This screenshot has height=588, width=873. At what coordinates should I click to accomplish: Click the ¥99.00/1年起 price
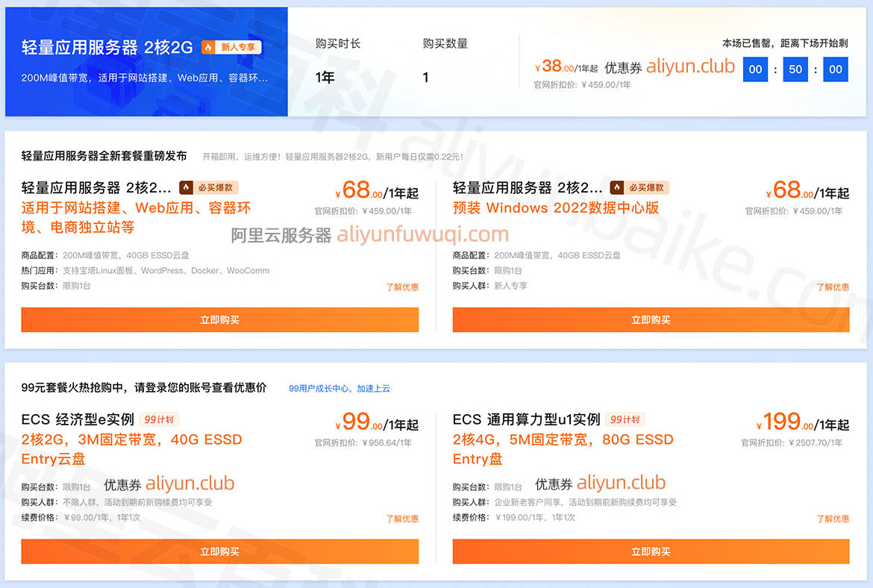click(x=377, y=422)
